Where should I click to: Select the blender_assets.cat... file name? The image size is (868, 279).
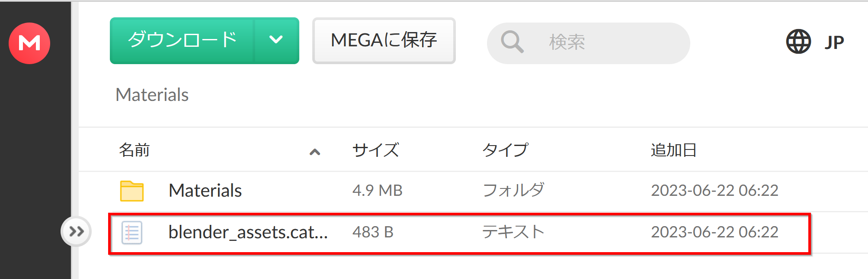[248, 232]
